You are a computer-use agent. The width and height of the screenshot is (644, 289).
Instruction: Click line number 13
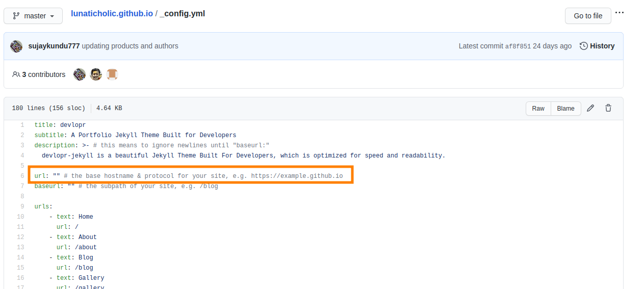click(20, 247)
